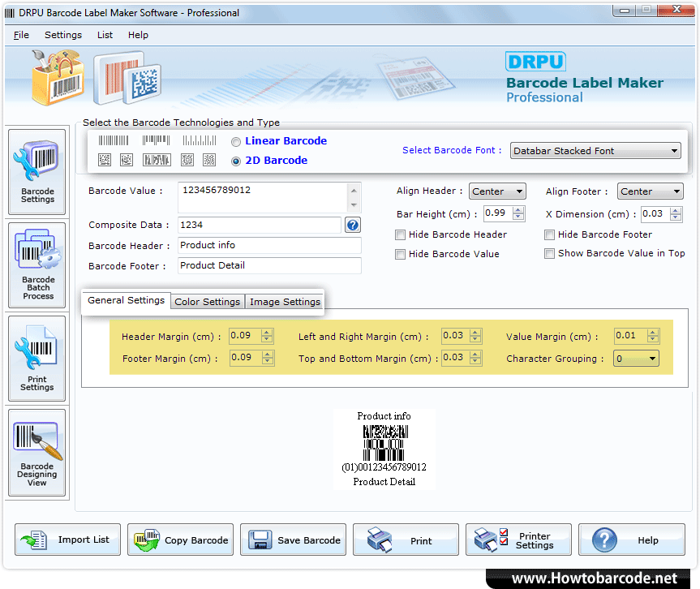Adjust the Value Margin spinner
Screen dimensions: 700x589
coord(653,336)
